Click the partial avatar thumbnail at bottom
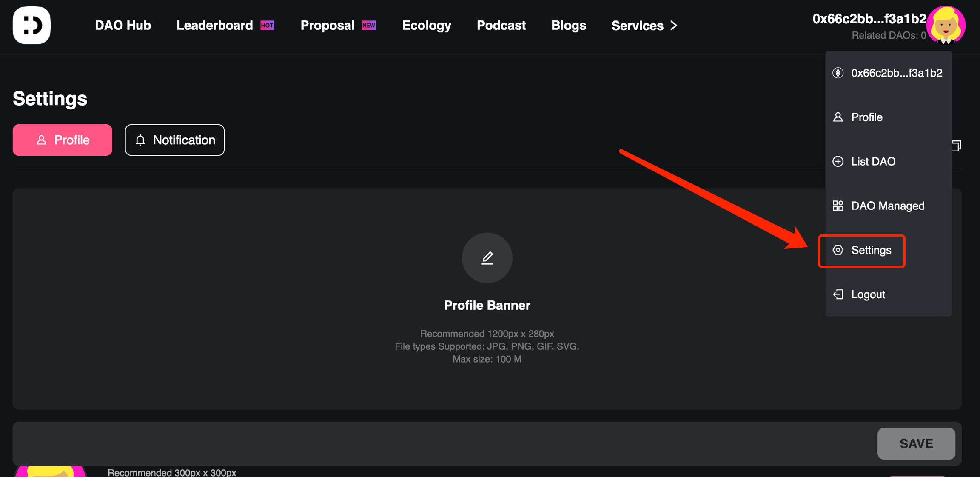 pyautogui.click(x=51, y=471)
